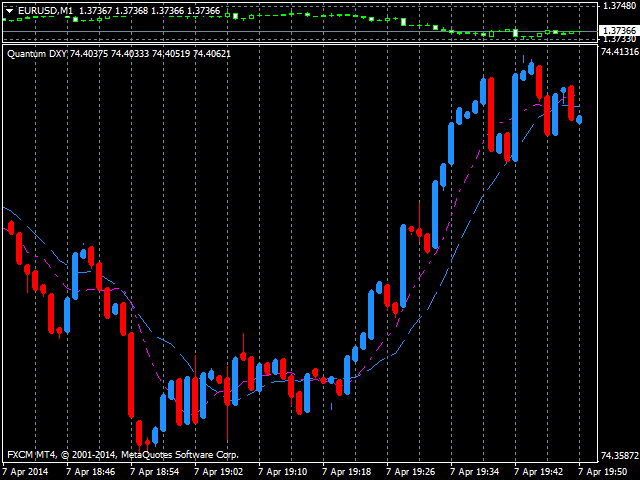Click the last blue candle on the right
The height and width of the screenshot is (480, 640).
[580, 120]
